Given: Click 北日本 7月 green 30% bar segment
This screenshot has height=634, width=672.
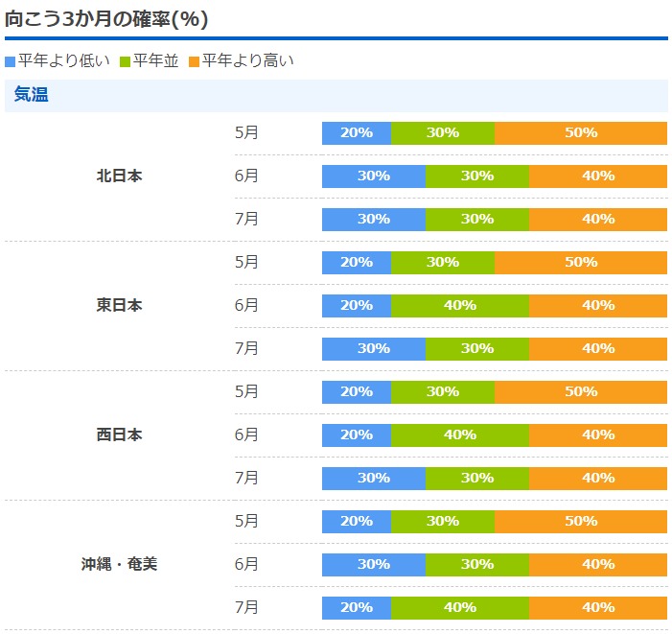Looking at the screenshot, I should 476,220.
